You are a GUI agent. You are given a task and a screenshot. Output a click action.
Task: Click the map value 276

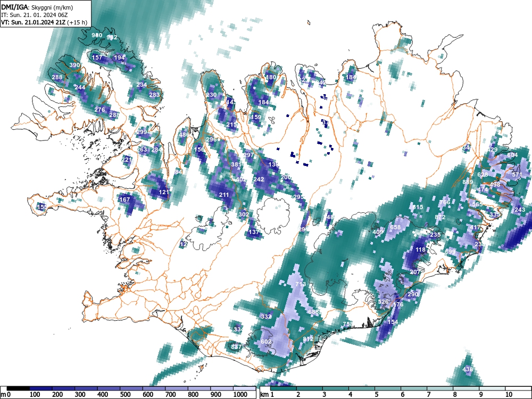pos(100,109)
